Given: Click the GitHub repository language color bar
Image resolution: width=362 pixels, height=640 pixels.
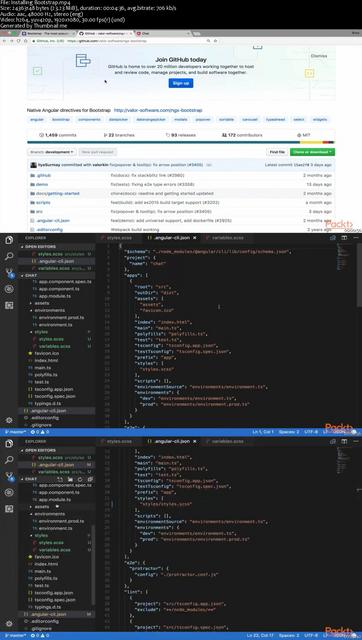Looking at the screenshot, I should (181, 142).
